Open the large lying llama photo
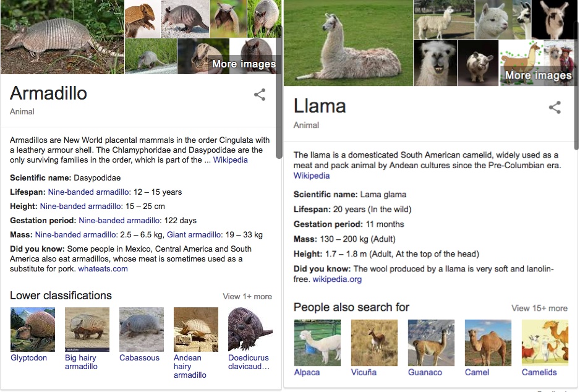This screenshot has height=392, width=580. [x=349, y=43]
